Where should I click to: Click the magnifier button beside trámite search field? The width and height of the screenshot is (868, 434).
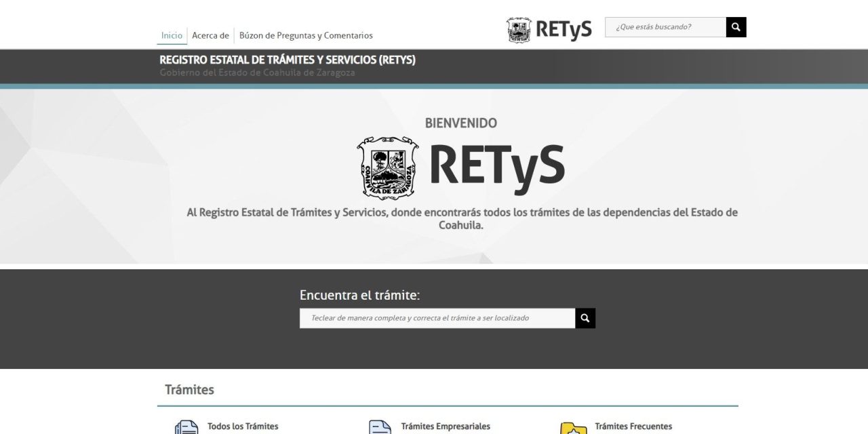click(585, 318)
